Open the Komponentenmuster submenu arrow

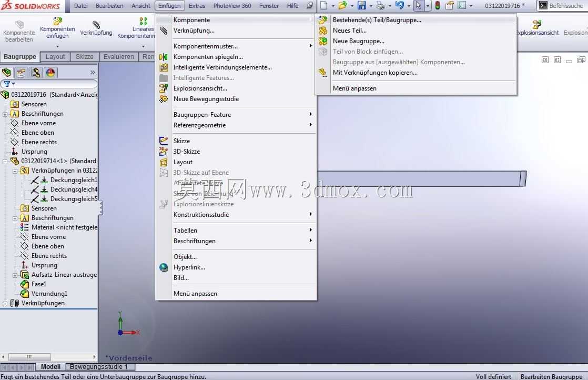(x=310, y=46)
